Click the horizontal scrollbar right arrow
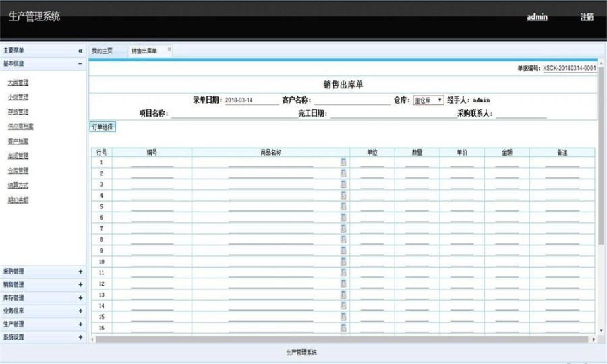 point(594,339)
